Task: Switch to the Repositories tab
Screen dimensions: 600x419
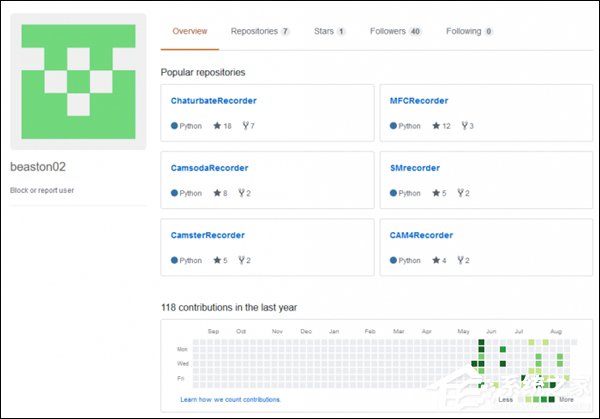Action: pos(259,32)
